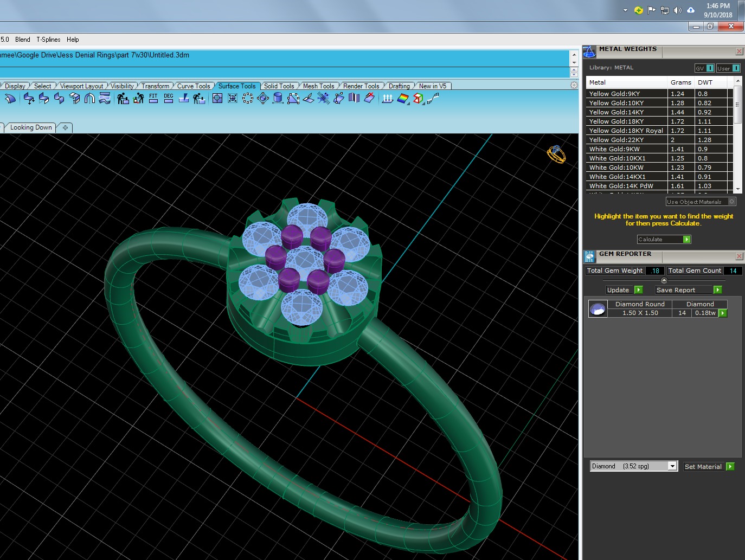Click the FIT surface tool icon

coord(153,98)
